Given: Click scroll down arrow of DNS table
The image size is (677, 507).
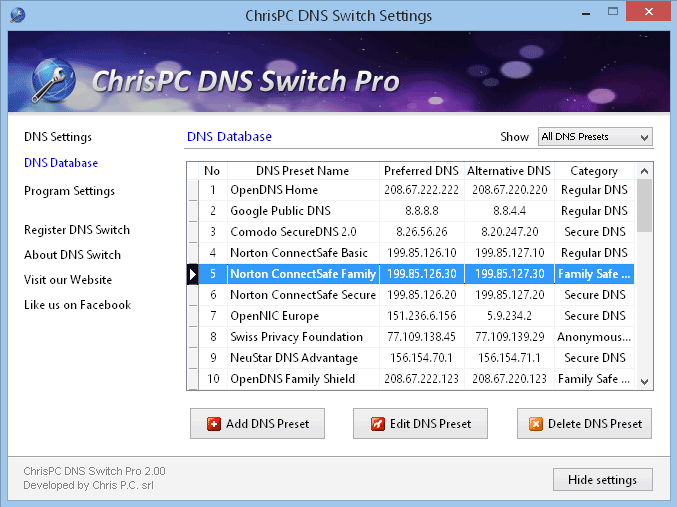Looking at the screenshot, I should (644, 382).
